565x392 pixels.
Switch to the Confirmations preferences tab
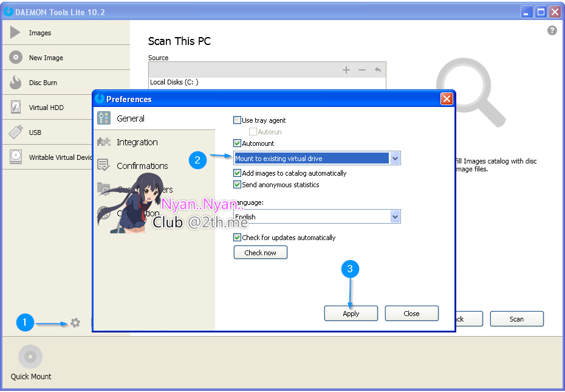(154, 165)
